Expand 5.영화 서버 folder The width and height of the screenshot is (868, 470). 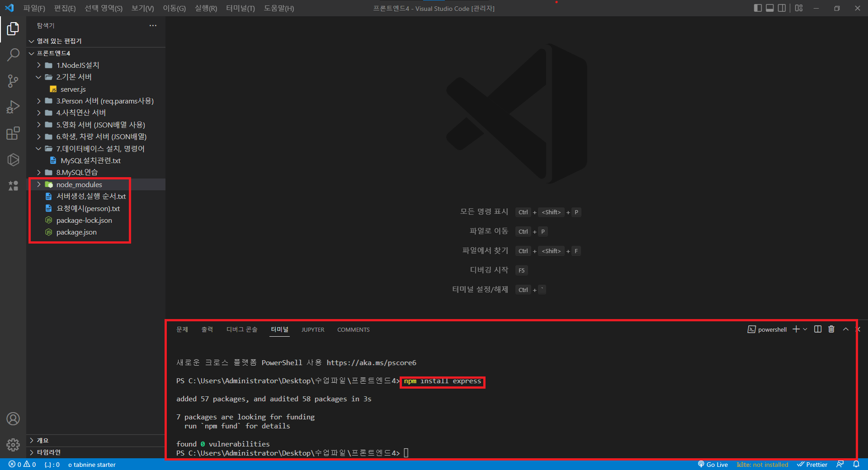(96, 125)
